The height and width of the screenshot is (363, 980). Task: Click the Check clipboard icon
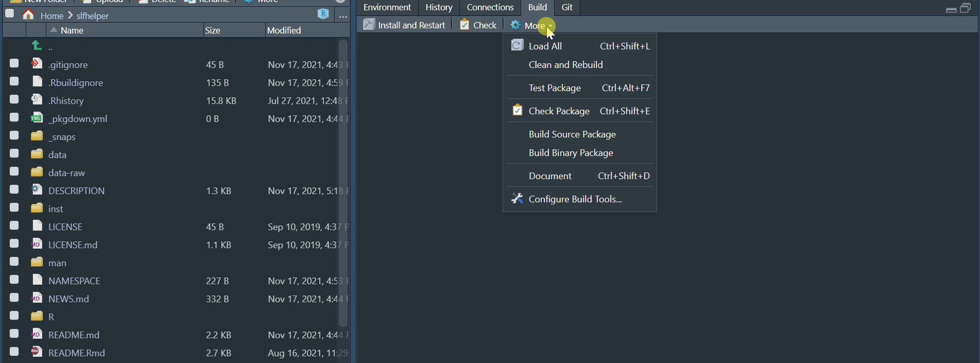coord(463,24)
